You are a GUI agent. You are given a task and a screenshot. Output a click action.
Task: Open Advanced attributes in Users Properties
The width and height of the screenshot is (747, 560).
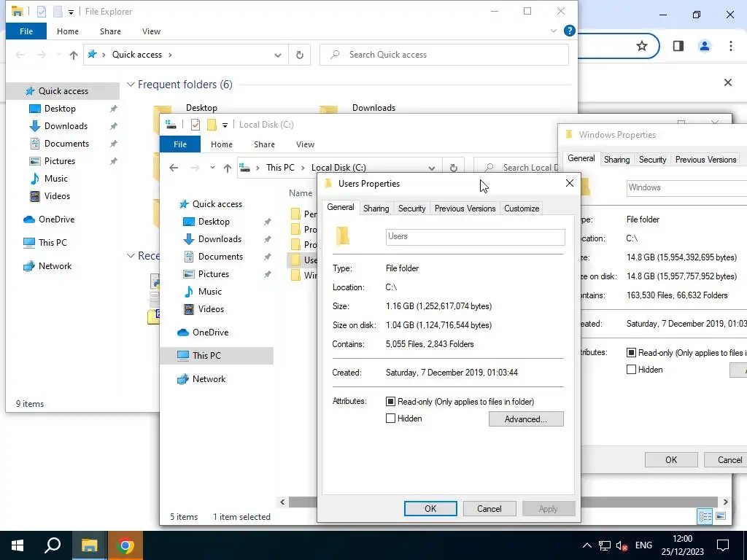pyautogui.click(x=526, y=419)
